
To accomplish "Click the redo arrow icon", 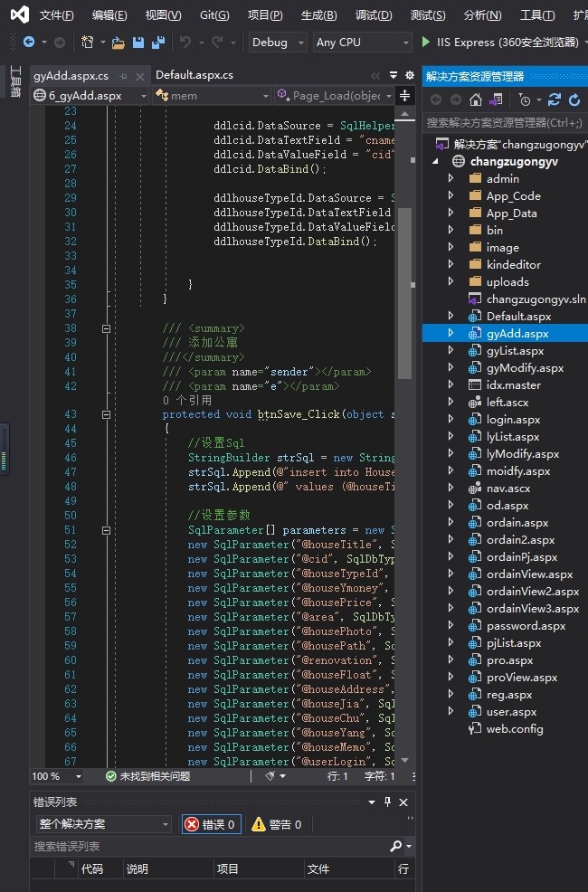I will tap(217, 43).
